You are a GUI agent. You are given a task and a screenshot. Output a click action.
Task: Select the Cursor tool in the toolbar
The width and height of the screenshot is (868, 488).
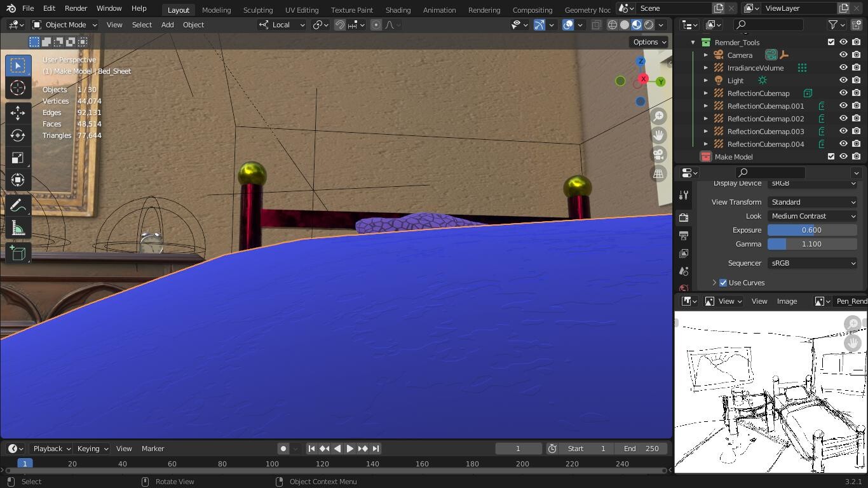click(x=18, y=88)
